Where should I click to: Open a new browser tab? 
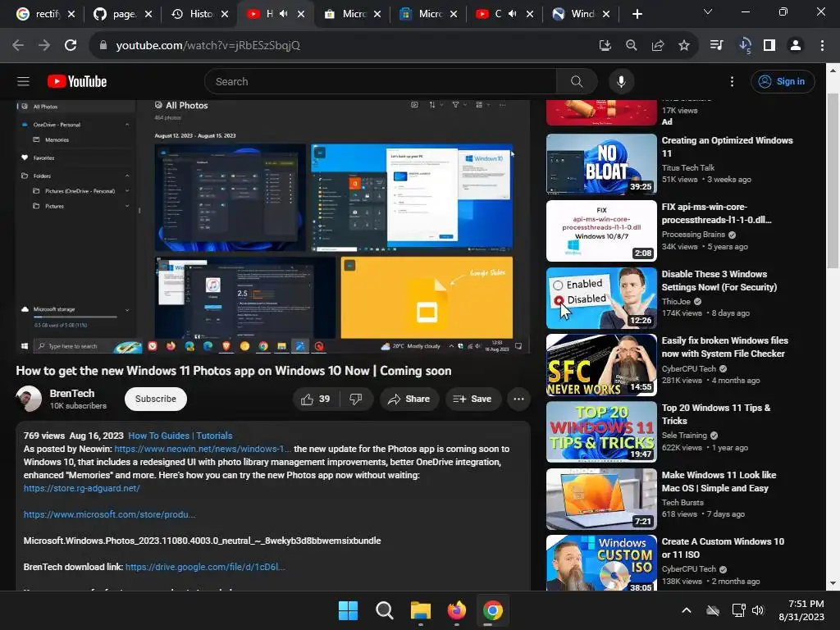tap(637, 14)
